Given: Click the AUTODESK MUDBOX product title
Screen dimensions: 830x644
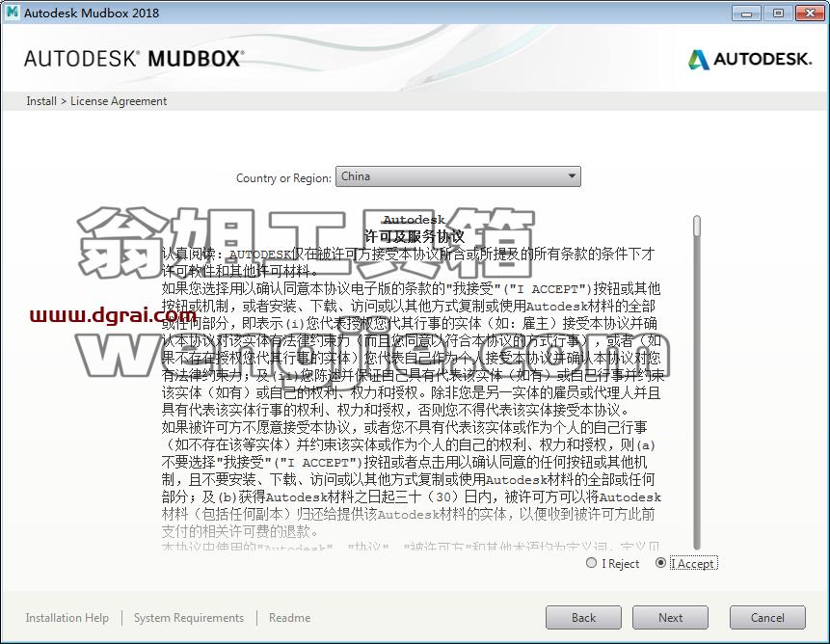Looking at the screenshot, I should point(134,58).
